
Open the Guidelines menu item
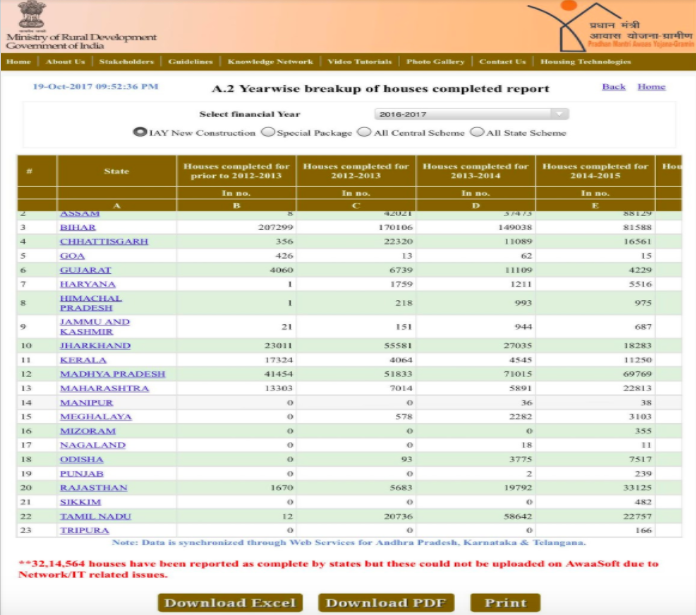(188, 62)
